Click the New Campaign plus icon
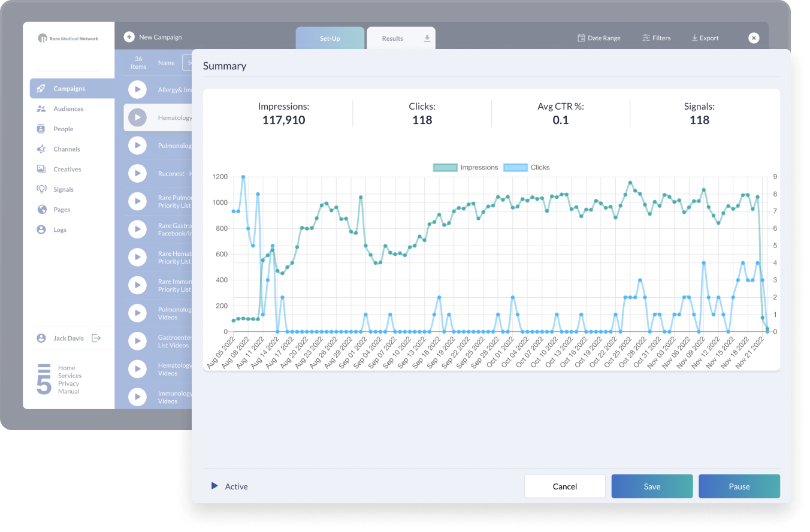The image size is (810, 532). tap(129, 37)
